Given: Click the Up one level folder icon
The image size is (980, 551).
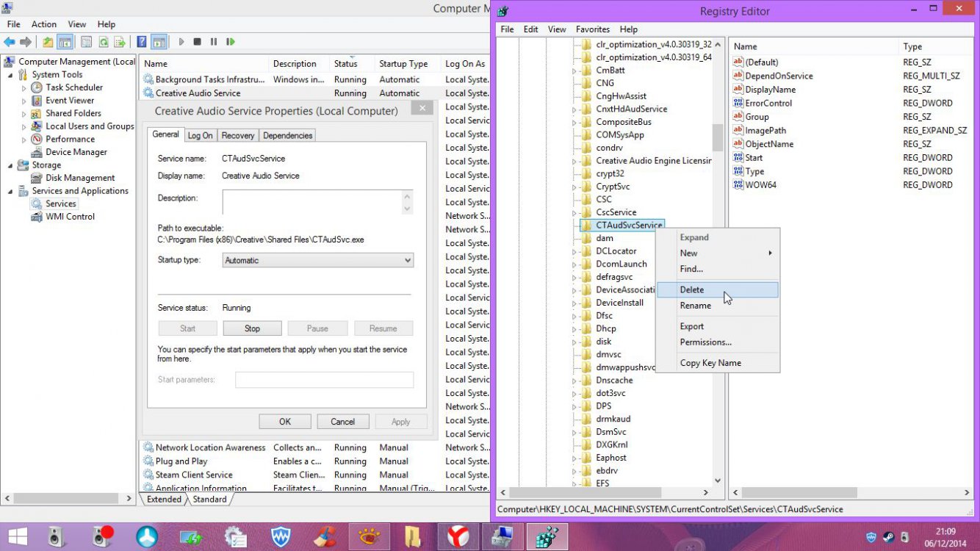Looking at the screenshot, I should [48, 42].
